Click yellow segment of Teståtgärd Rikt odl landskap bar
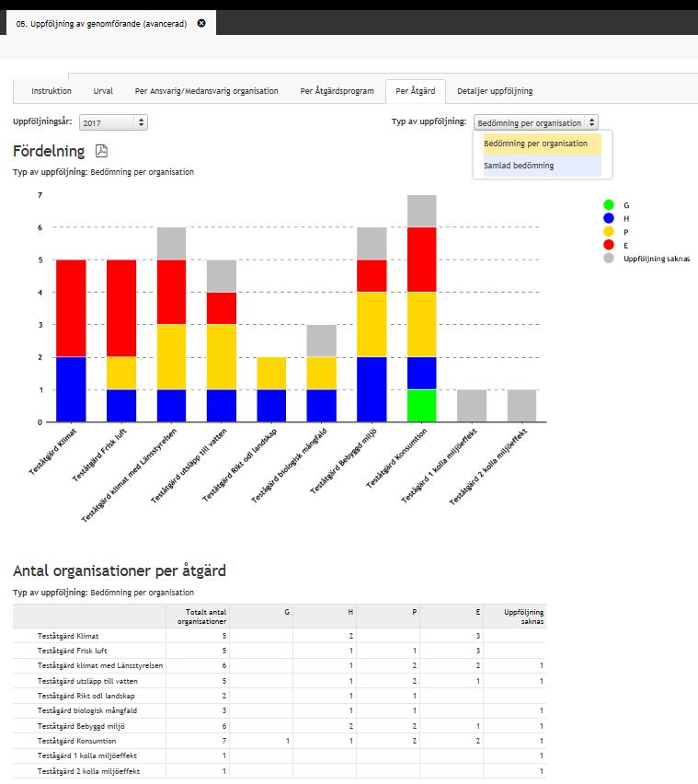Screen dimensions: 698x784 [271, 373]
